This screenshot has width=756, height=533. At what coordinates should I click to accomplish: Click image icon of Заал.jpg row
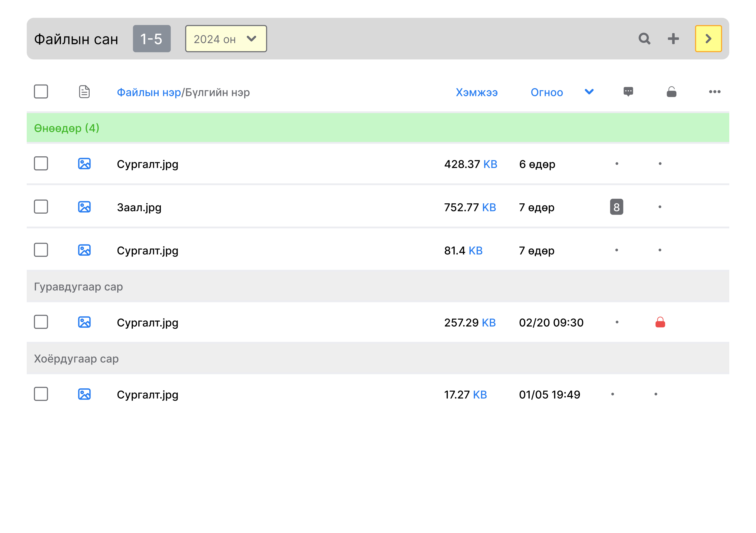coord(84,207)
